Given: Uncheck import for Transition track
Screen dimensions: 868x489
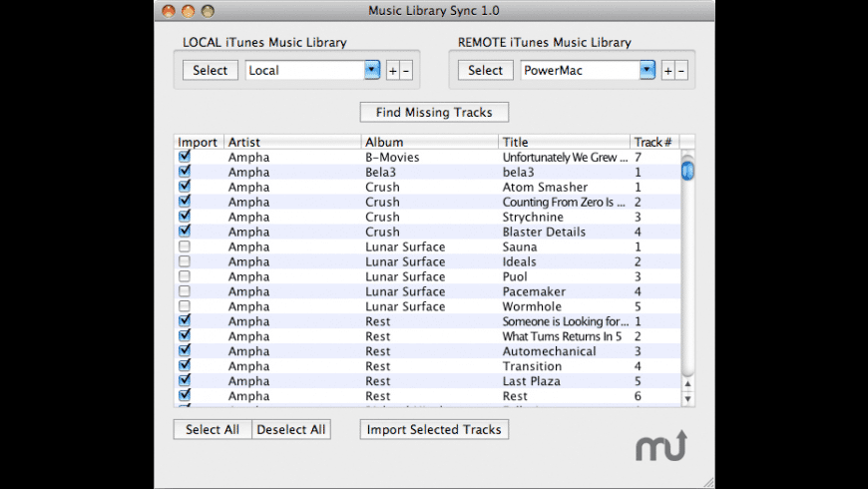Looking at the screenshot, I should pyautogui.click(x=185, y=366).
